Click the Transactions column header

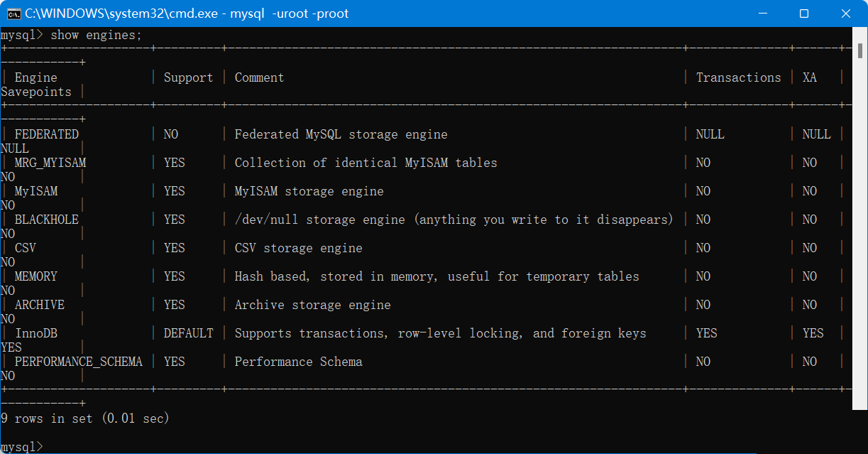(738, 77)
